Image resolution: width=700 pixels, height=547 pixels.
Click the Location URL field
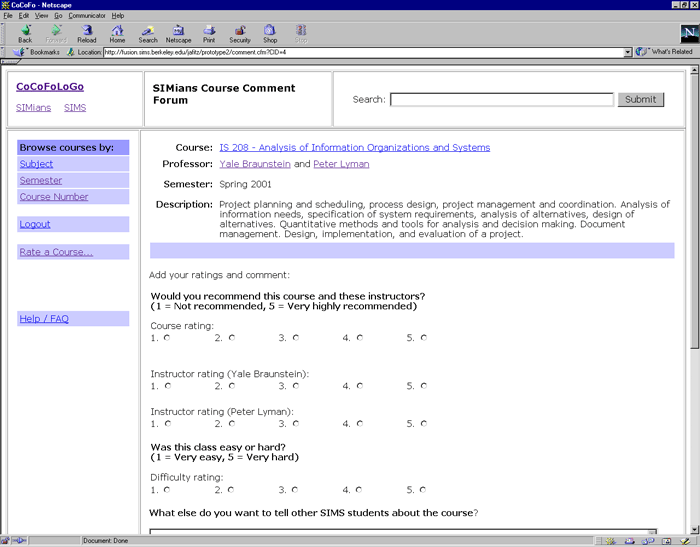pyautogui.click(x=363, y=52)
